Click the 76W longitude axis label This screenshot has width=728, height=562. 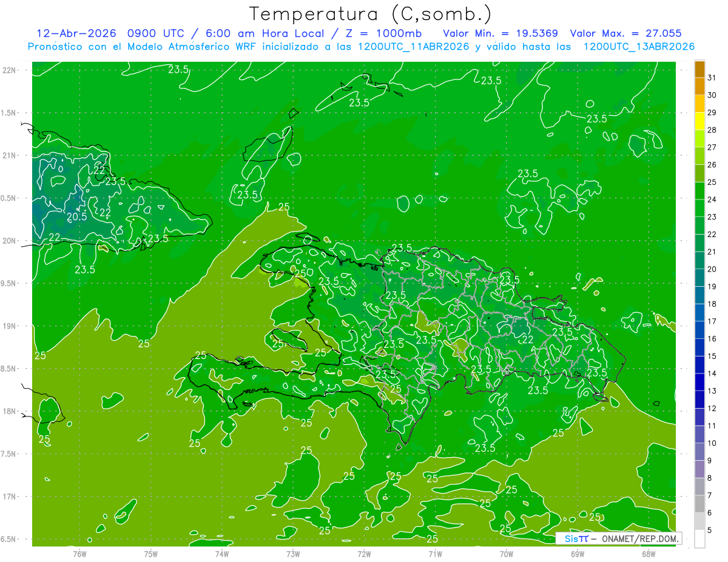pyautogui.click(x=79, y=554)
